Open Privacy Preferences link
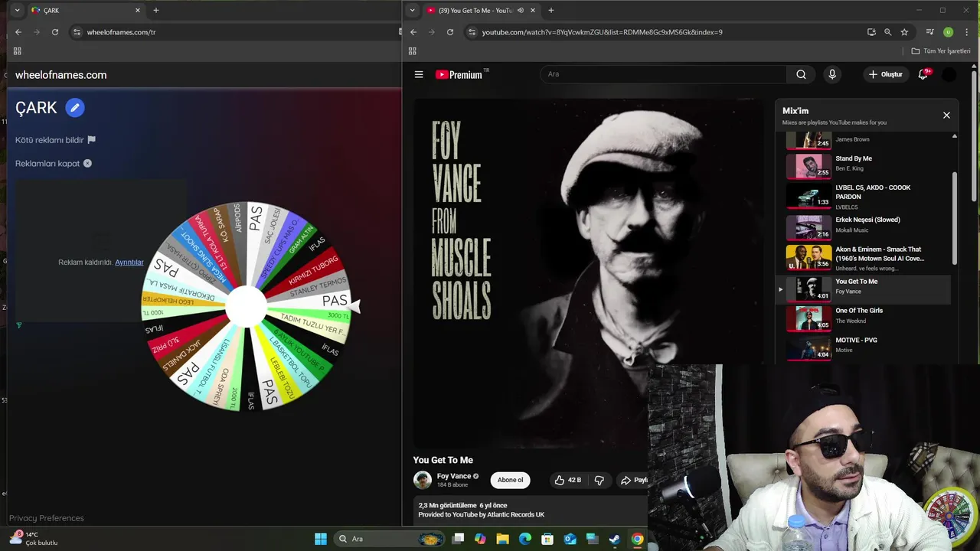 (x=47, y=518)
